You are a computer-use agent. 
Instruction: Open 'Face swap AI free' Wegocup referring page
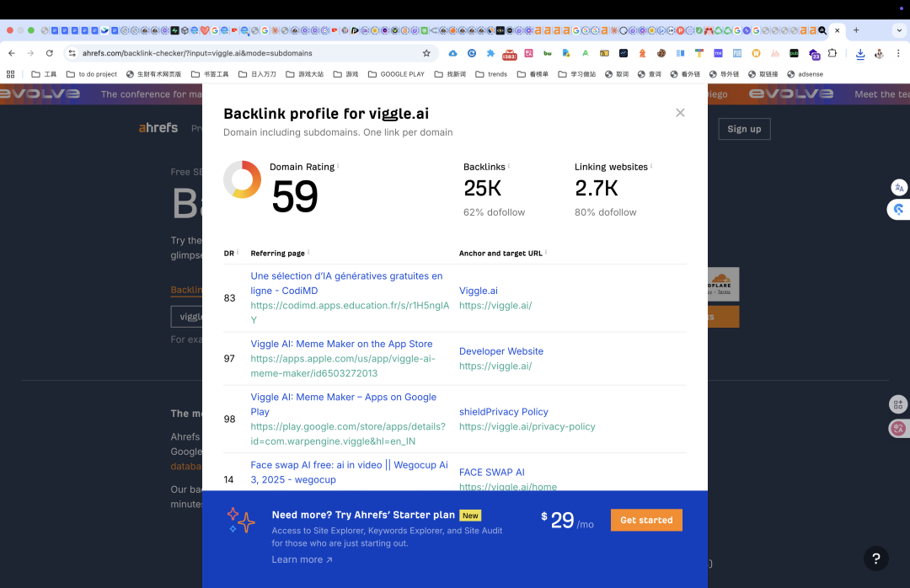click(x=350, y=472)
